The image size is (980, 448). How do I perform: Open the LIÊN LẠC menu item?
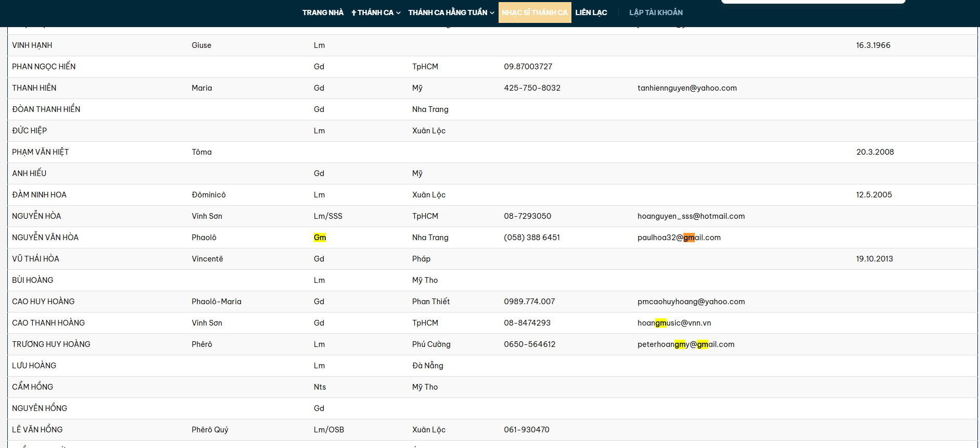click(591, 13)
